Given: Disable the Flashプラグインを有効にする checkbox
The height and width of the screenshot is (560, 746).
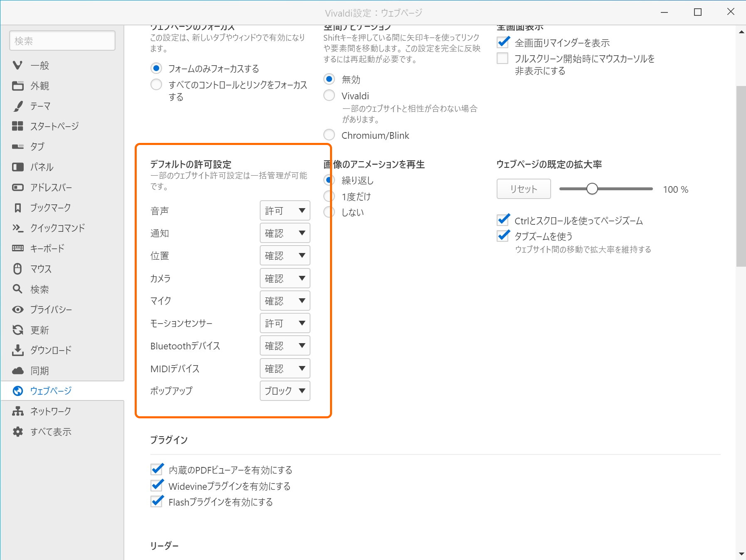Looking at the screenshot, I should (x=156, y=502).
